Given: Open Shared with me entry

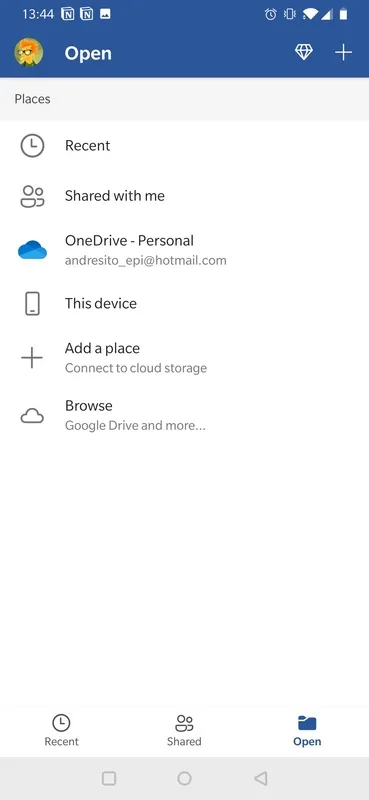Looking at the screenshot, I should click(184, 196).
